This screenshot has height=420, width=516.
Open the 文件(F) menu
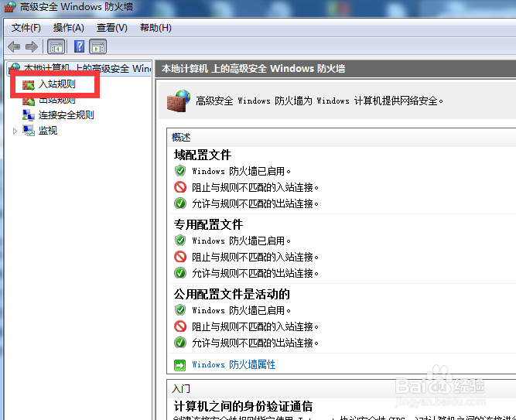click(26, 28)
